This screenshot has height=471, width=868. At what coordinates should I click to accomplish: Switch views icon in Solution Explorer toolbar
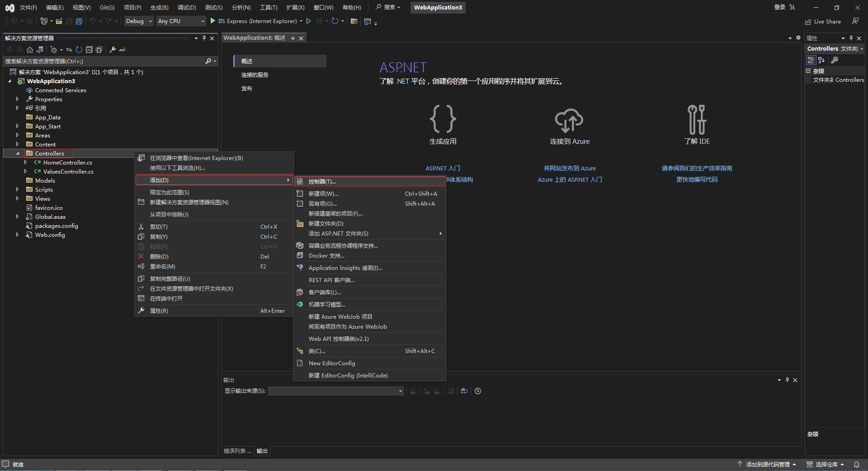click(x=40, y=50)
